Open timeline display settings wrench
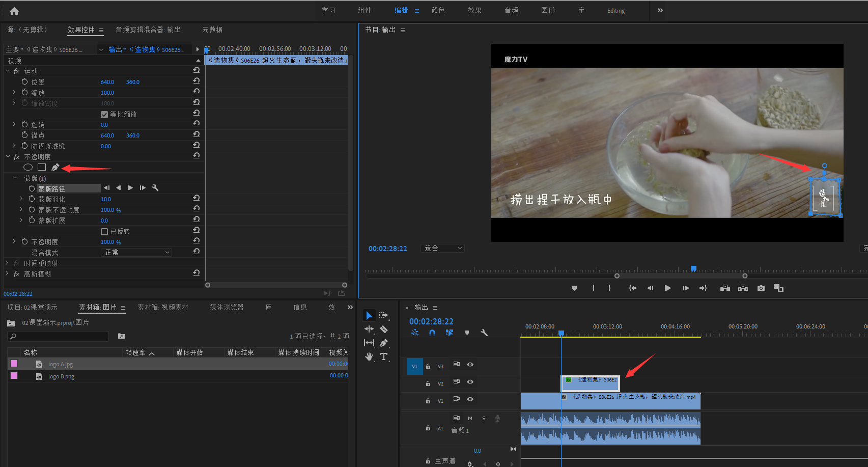Viewport: 868px width, 467px height. 484,333
